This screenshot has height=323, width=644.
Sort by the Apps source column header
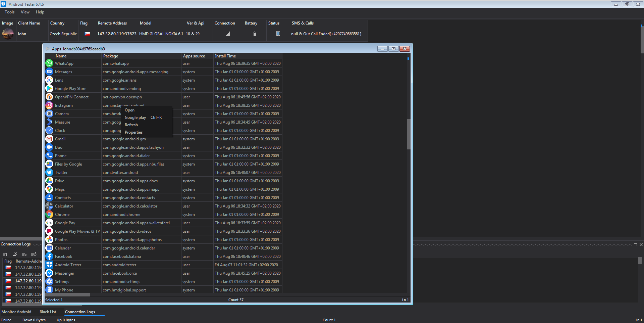click(x=197, y=56)
